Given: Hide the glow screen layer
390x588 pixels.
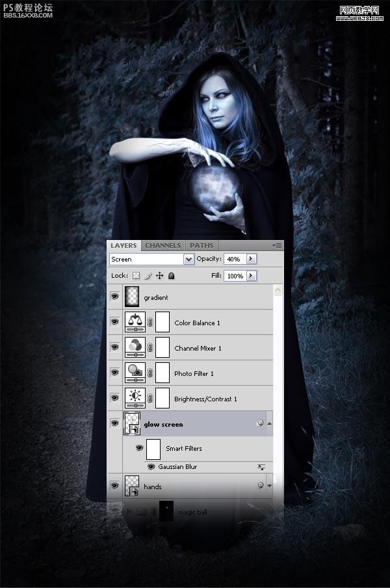Looking at the screenshot, I should click(x=114, y=423).
